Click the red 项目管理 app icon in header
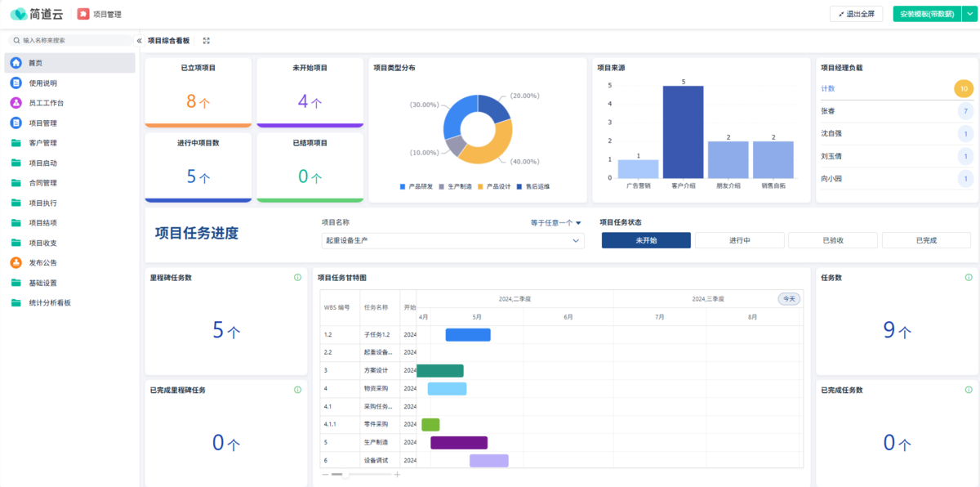This screenshot has height=487, width=980. [x=83, y=14]
